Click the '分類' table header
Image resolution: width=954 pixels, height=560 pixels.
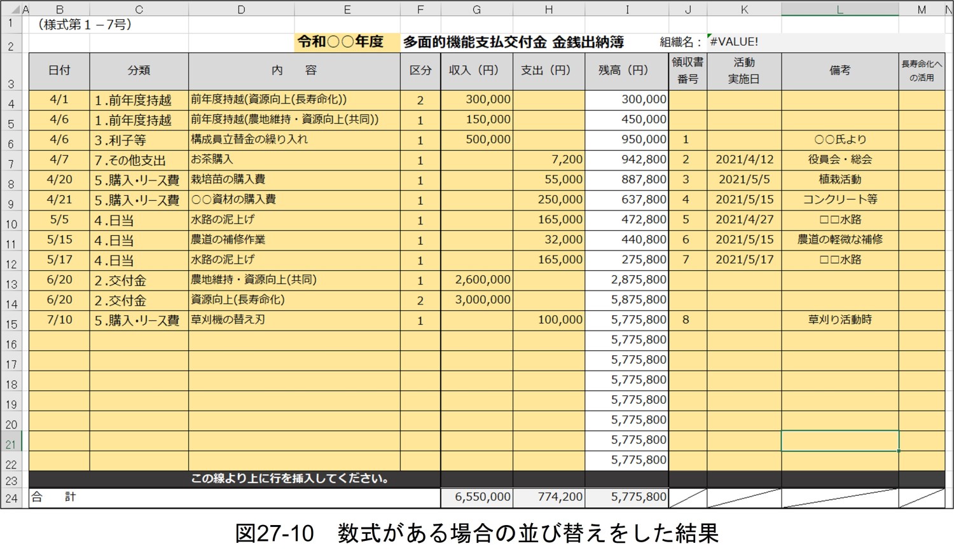pyautogui.click(x=139, y=71)
